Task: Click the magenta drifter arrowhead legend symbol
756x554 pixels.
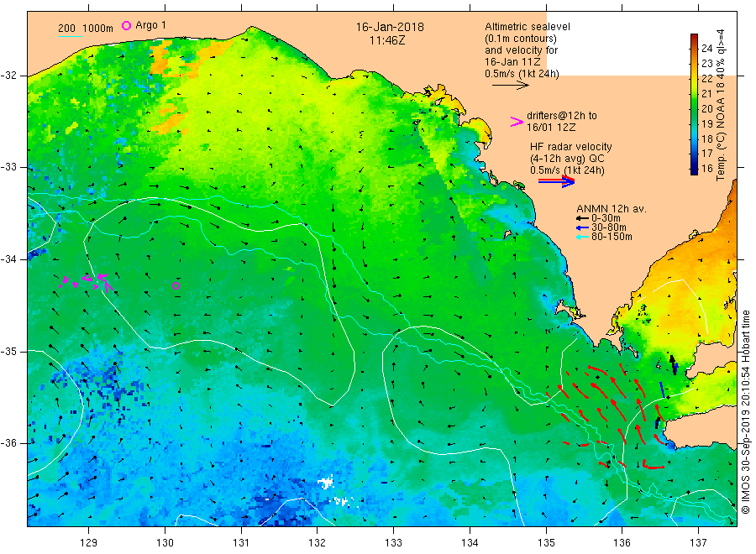Action: click(517, 122)
